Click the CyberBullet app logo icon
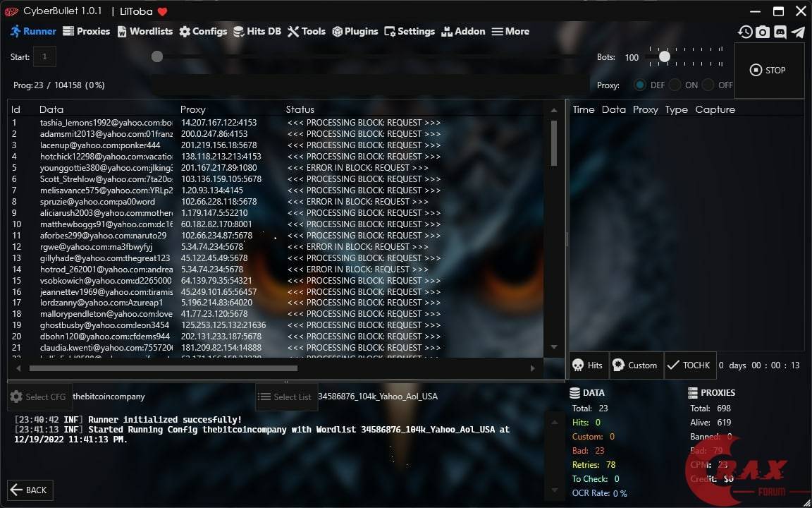Screen dimensions: 812x508 coord(11,11)
